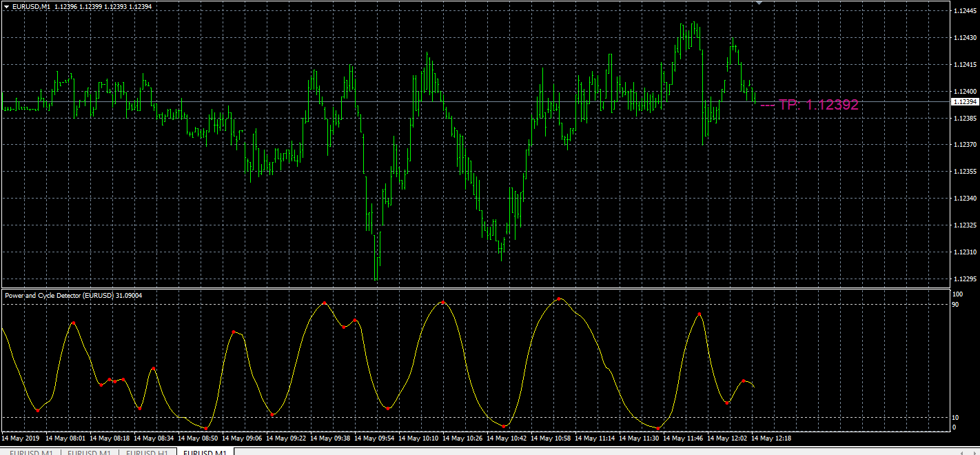Click the 1.12385 price scale label

966,118
